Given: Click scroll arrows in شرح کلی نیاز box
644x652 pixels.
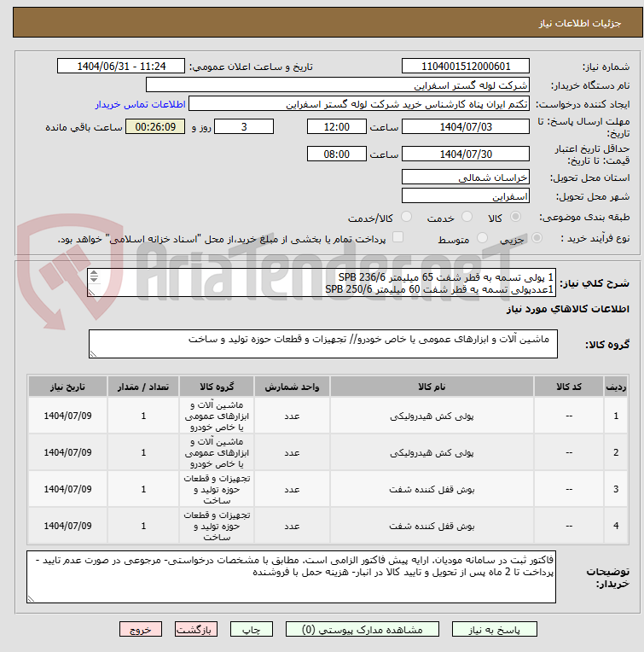Looking at the screenshot, I should coord(94,277).
